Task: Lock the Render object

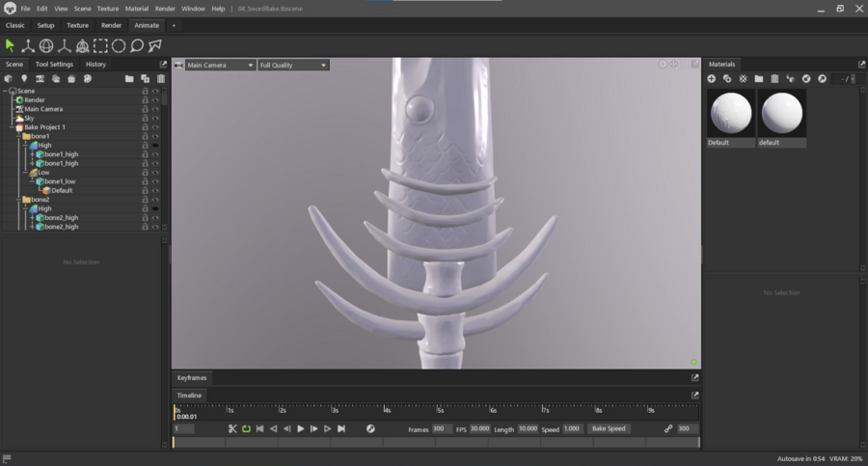Action: 145,99
